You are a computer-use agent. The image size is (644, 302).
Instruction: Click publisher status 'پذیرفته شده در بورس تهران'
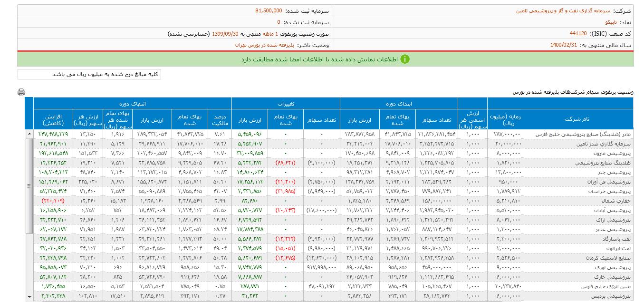coord(265,45)
